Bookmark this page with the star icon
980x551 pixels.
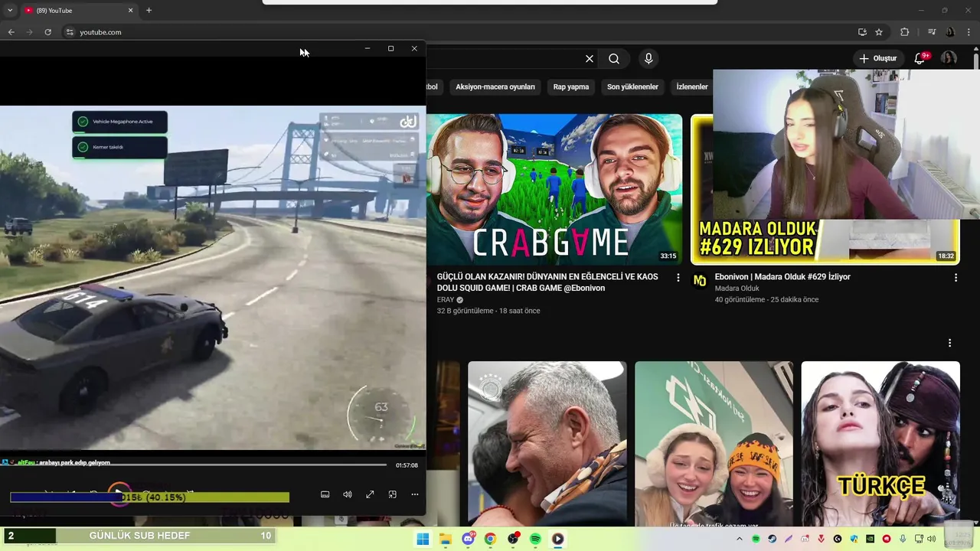[879, 32]
